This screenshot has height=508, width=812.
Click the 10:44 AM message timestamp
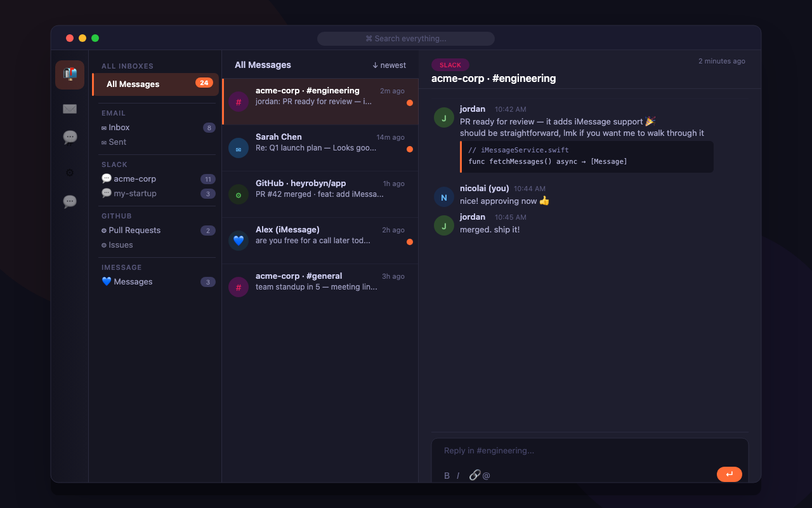[530, 189]
